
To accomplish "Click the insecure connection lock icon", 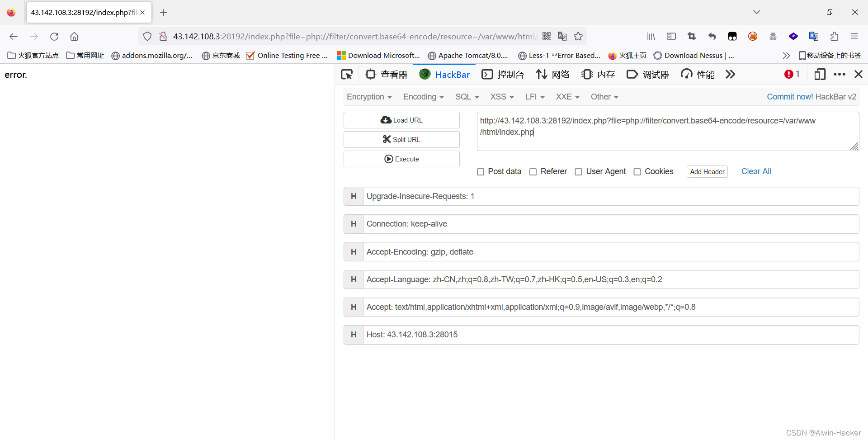I will (163, 37).
